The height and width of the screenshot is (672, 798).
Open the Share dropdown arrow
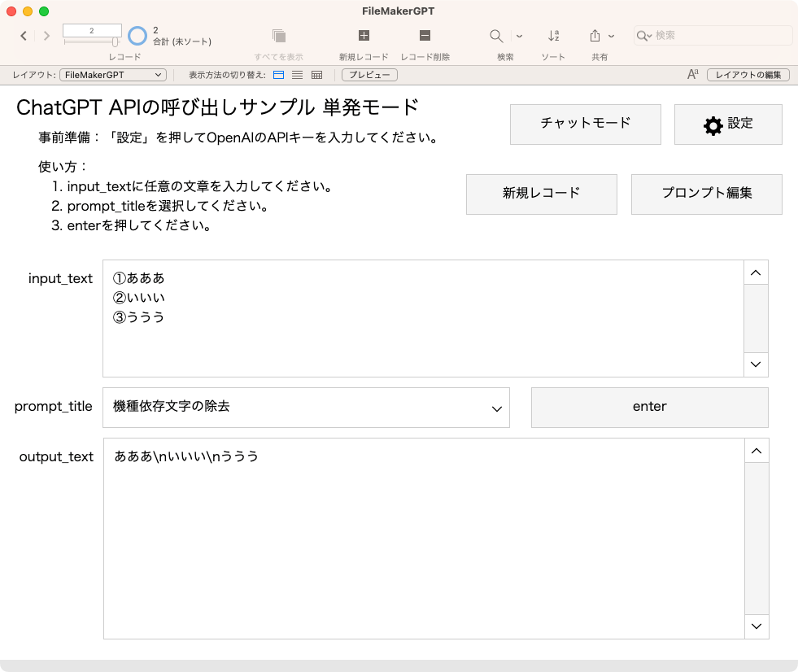pyautogui.click(x=611, y=36)
